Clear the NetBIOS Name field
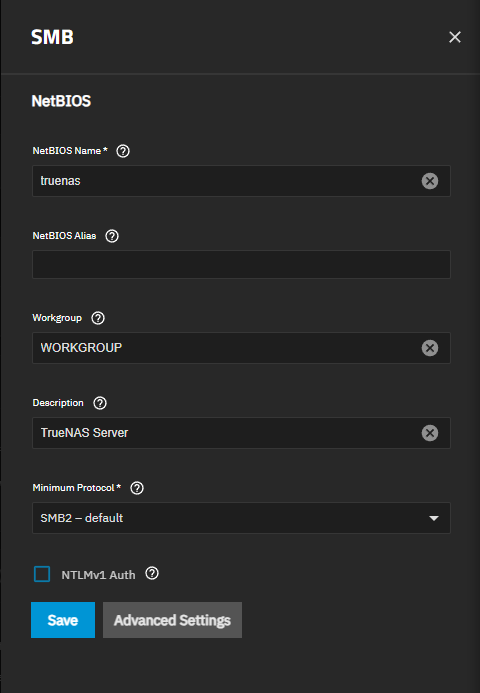This screenshot has height=693, width=480. point(430,181)
